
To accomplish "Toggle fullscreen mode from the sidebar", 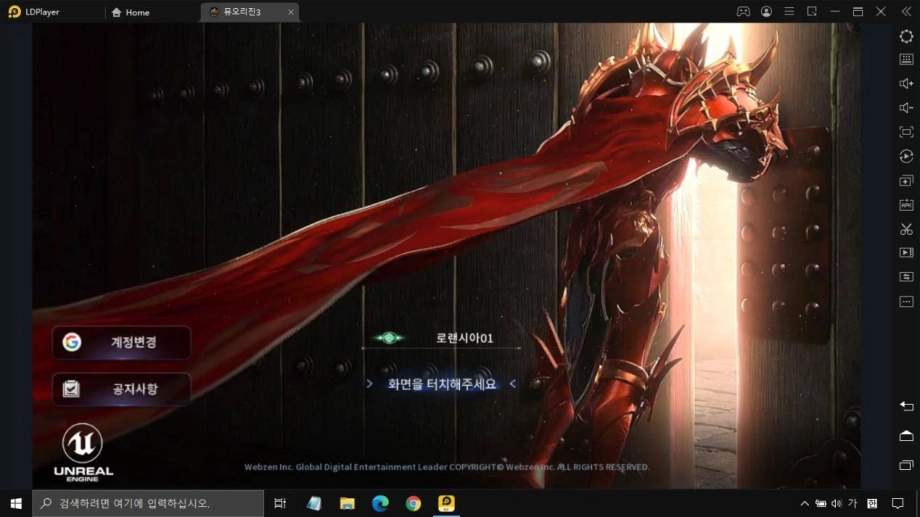I will point(906,132).
